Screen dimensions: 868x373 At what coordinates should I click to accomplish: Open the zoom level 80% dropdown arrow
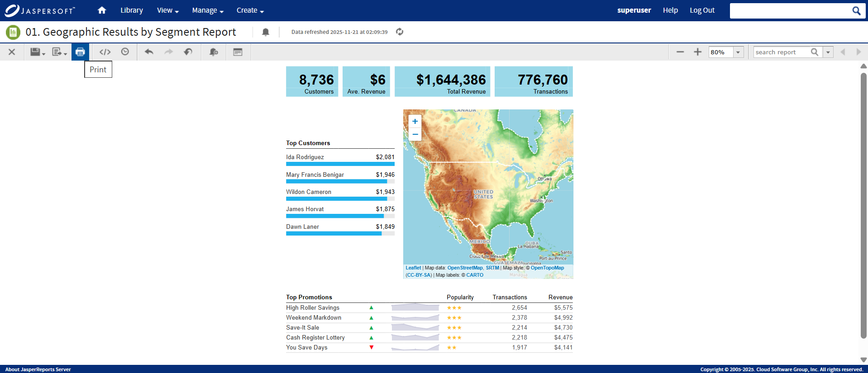point(738,52)
